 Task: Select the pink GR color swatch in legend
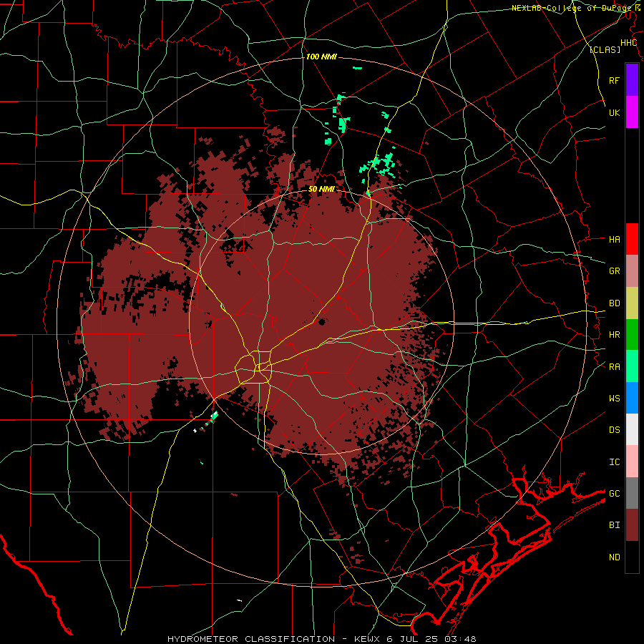(632, 271)
